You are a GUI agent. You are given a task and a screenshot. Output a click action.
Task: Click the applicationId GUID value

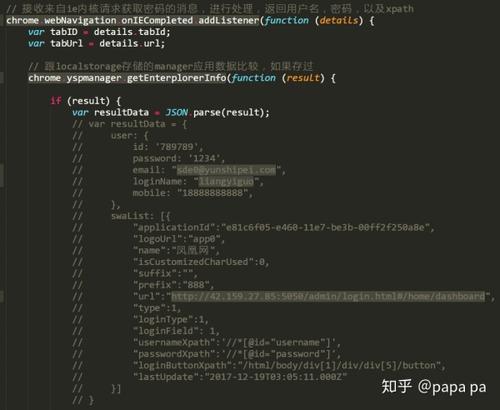pyautogui.click(x=325, y=227)
